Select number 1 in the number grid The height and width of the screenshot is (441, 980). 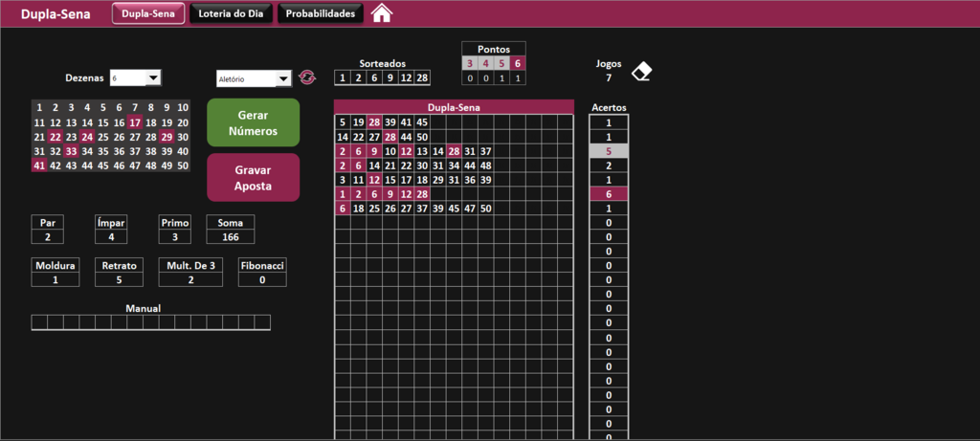click(39, 107)
